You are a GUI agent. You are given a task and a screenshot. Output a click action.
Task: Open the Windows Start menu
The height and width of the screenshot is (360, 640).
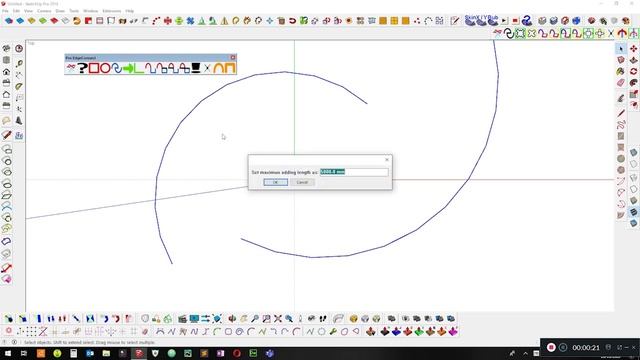(8, 353)
